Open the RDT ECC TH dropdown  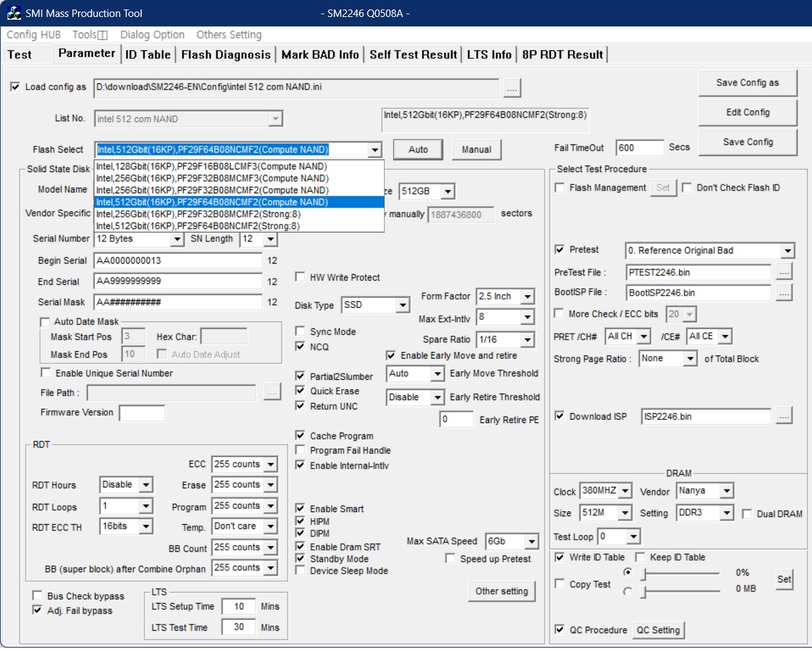[x=146, y=527]
